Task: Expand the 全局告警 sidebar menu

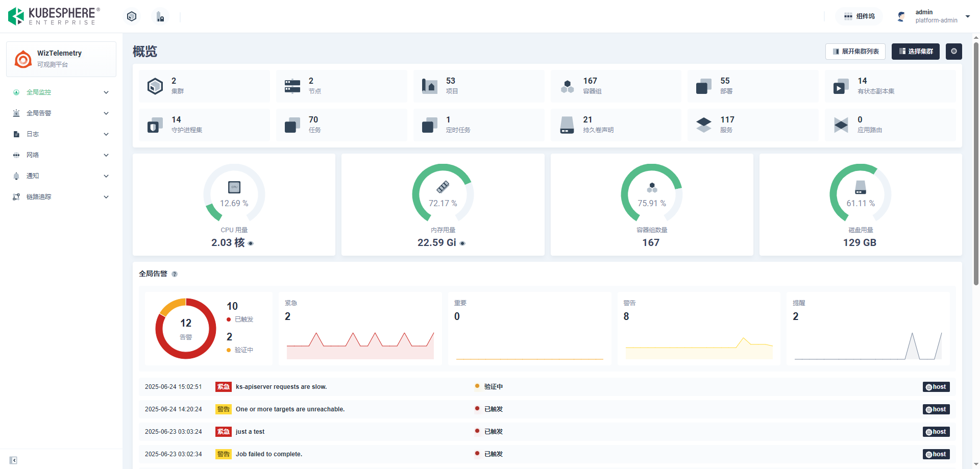Action: click(61, 113)
